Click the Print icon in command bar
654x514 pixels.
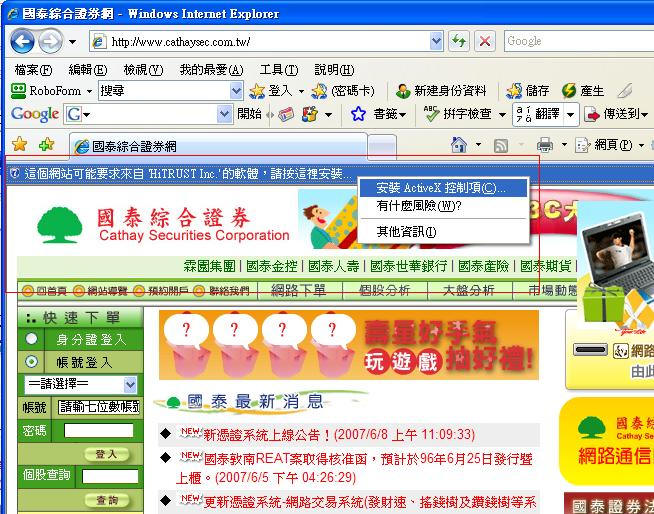pos(545,145)
